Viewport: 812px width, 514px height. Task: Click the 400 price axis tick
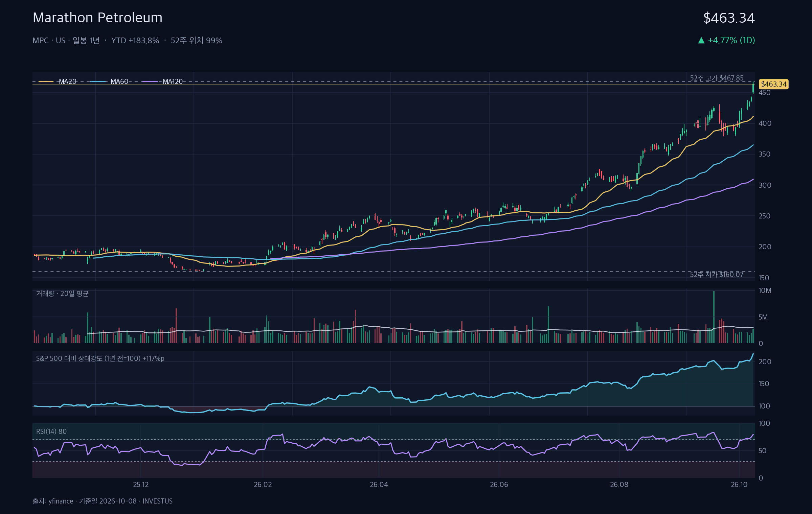[765, 123]
